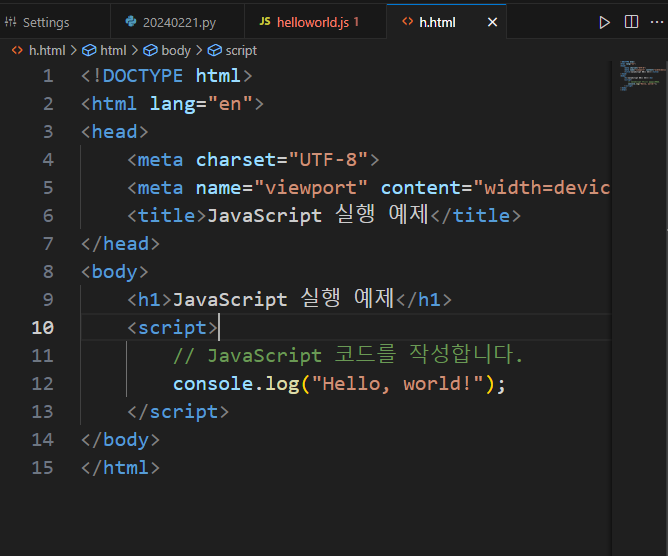This screenshot has height=556, width=668.
Task: Click the closing </head> tag
Action: [121, 244]
